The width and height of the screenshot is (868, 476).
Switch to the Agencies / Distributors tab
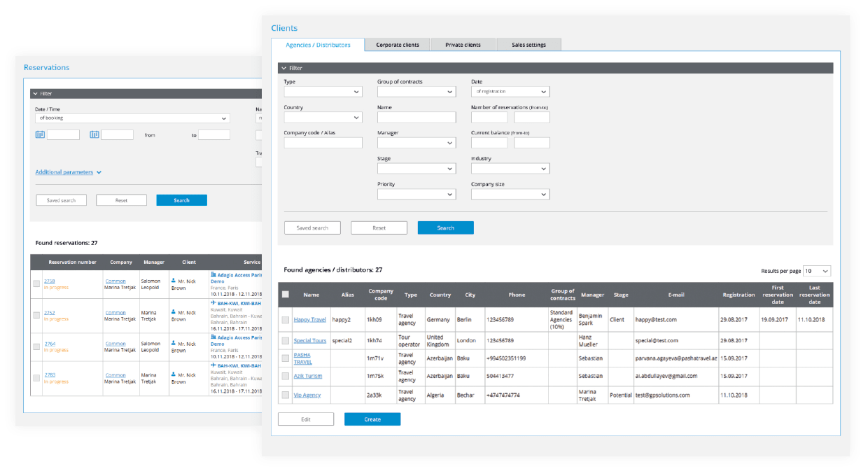coord(318,45)
